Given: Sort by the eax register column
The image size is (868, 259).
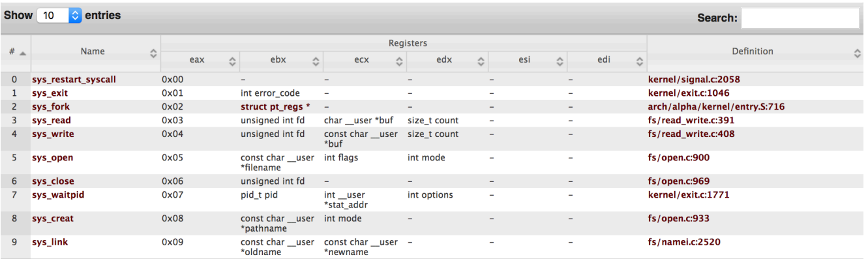Looking at the screenshot, I should click(200, 61).
